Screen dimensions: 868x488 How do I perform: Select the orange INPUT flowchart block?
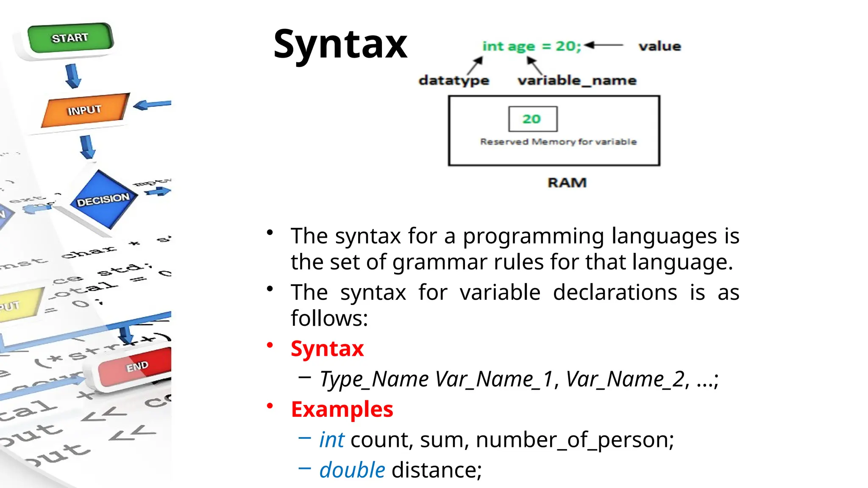85,110
